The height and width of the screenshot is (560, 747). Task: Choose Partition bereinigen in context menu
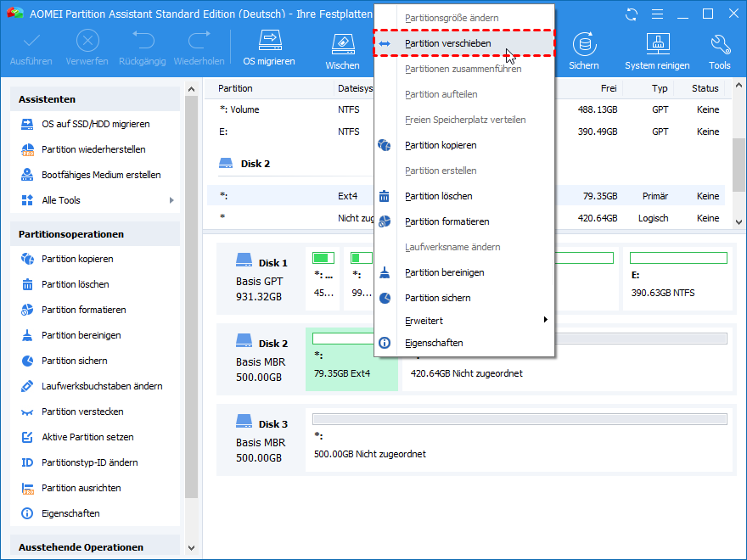464,272
